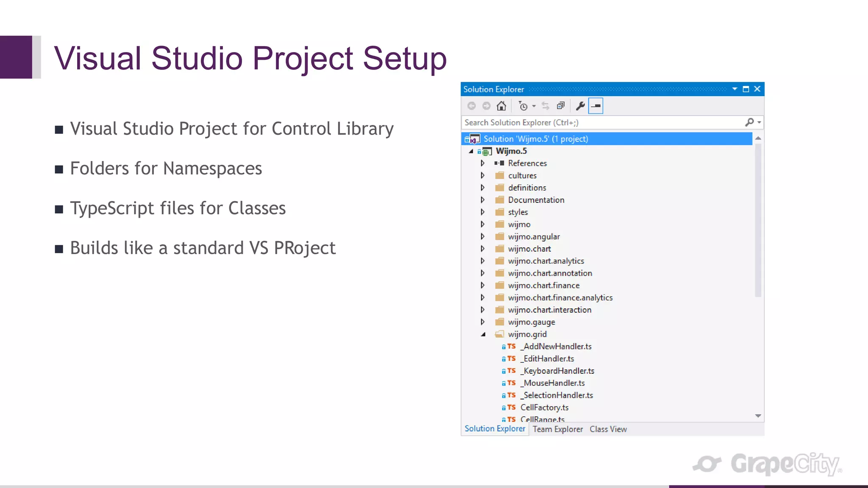The image size is (868, 488).
Task: Click the cultures folder icon
Action: coord(500,175)
